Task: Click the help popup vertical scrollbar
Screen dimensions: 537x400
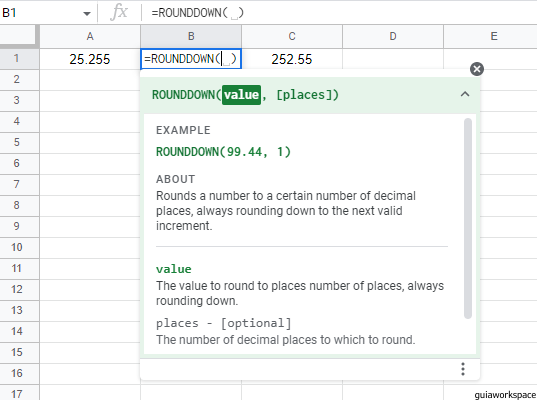Action: click(468, 218)
